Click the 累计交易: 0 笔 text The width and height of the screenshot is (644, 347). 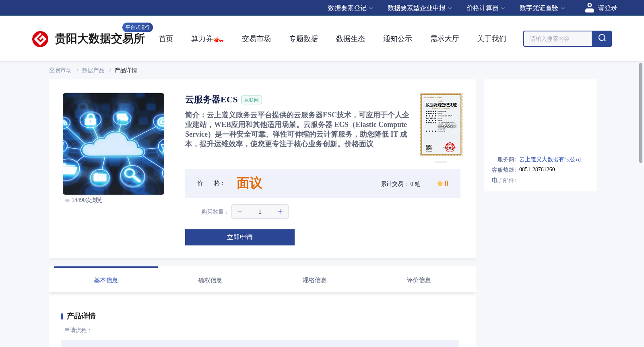[400, 184]
